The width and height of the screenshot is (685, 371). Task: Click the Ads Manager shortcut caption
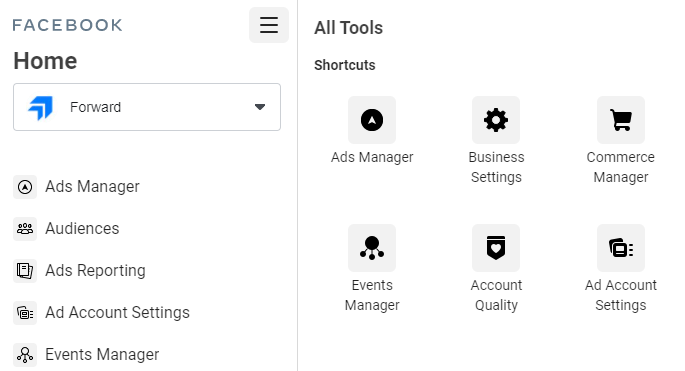[x=372, y=157]
